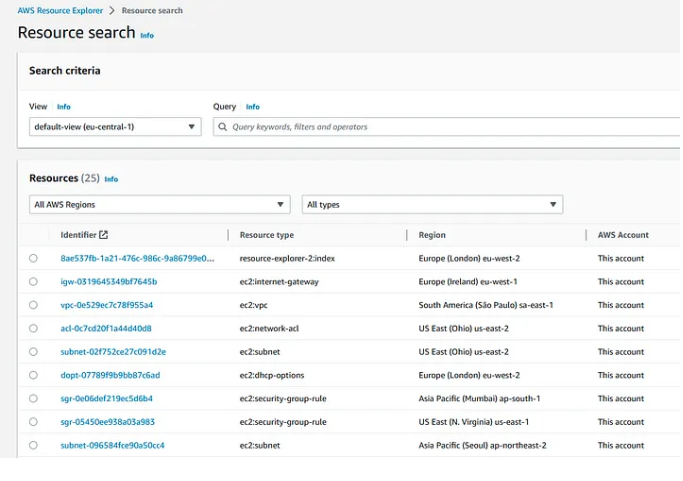
Task: Open the vpc-0e529ec7c78f955a4 identifier link
Action: tap(107, 305)
